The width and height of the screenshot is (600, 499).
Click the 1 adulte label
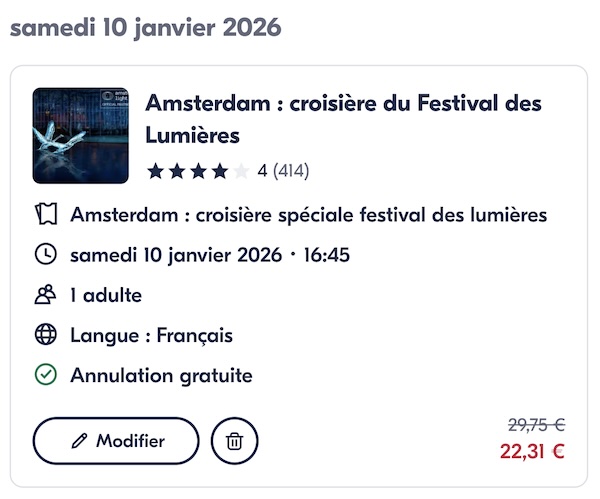click(x=106, y=295)
